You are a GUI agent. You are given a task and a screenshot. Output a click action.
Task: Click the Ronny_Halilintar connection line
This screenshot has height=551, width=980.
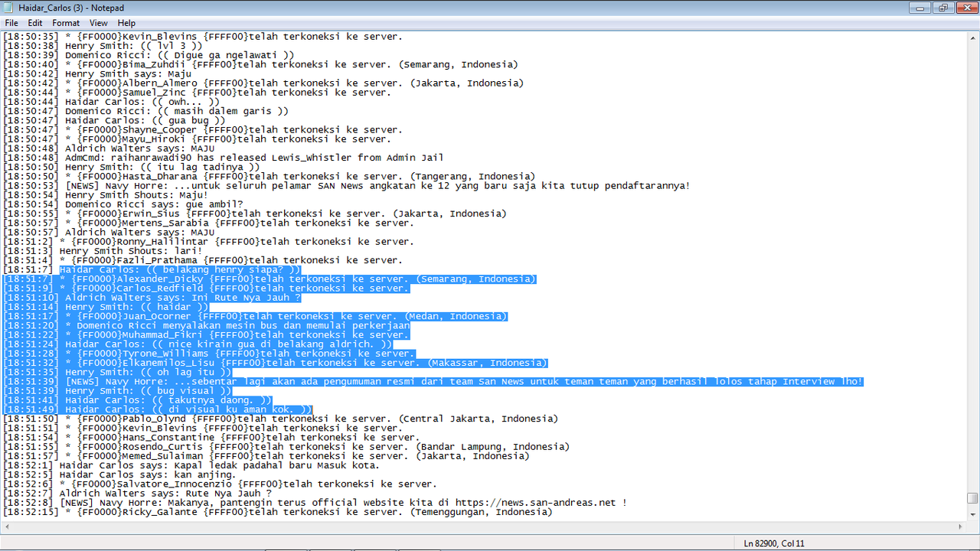coord(208,242)
